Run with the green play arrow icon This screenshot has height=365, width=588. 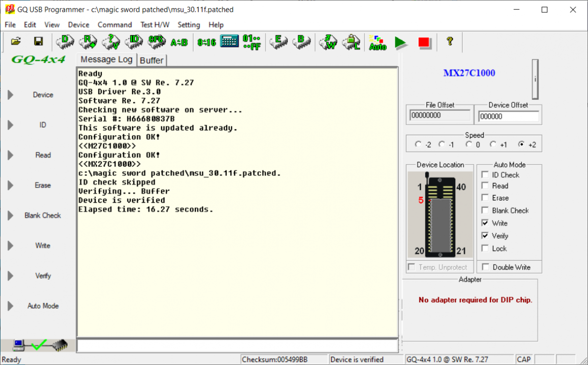point(401,43)
